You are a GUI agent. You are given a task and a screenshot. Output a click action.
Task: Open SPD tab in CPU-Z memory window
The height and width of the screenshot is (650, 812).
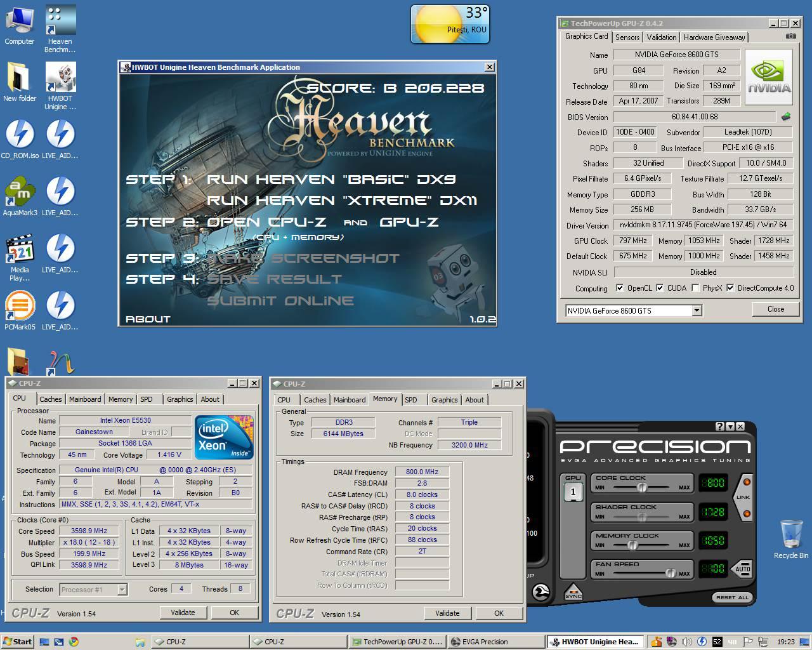[x=411, y=400]
